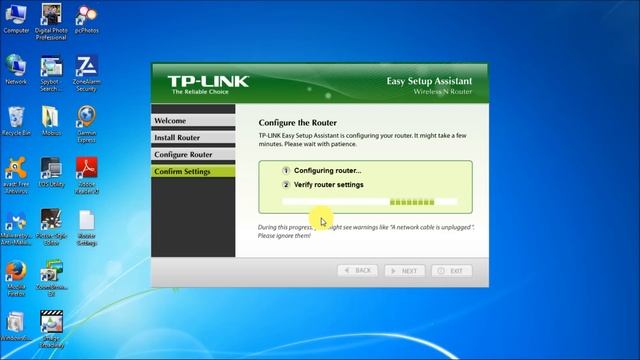
Task: Click the 'Configuring router...' text
Action: [x=327, y=171]
